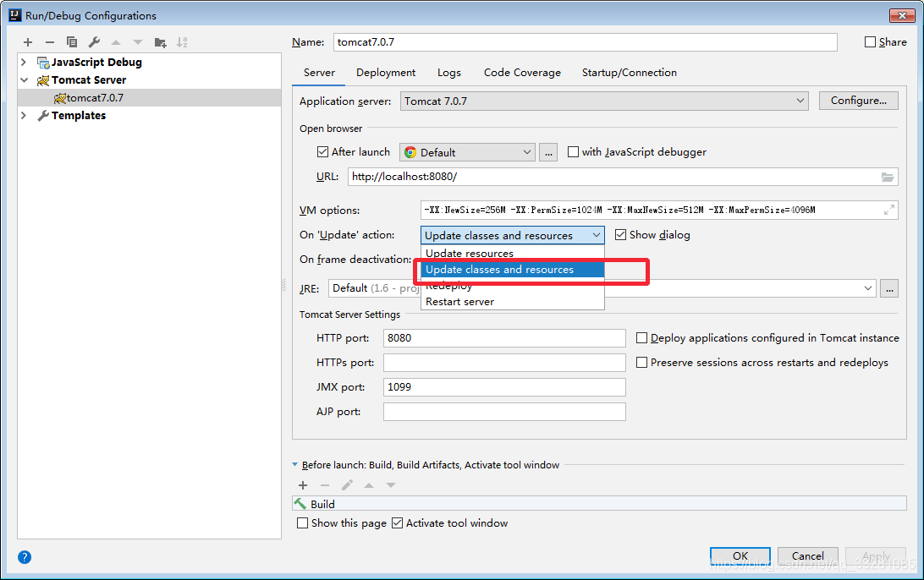The width and height of the screenshot is (924, 580).
Task: Click the AJP port field
Action: [x=504, y=412]
